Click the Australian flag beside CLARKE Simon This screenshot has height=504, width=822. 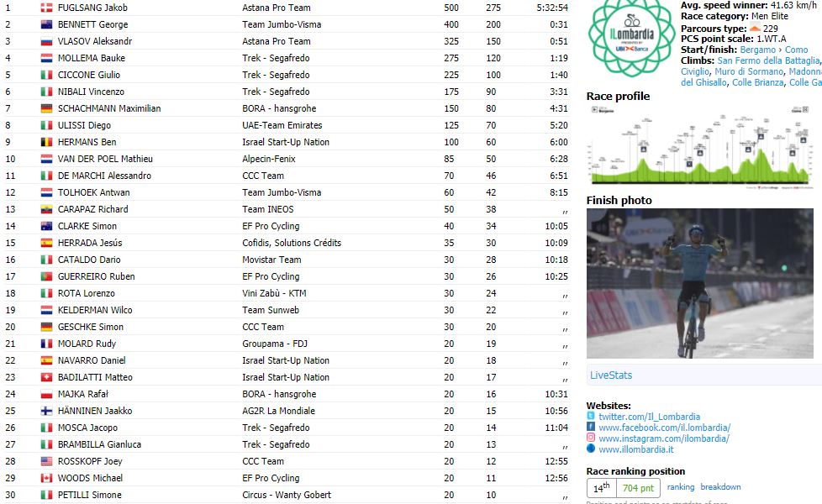coord(47,226)
